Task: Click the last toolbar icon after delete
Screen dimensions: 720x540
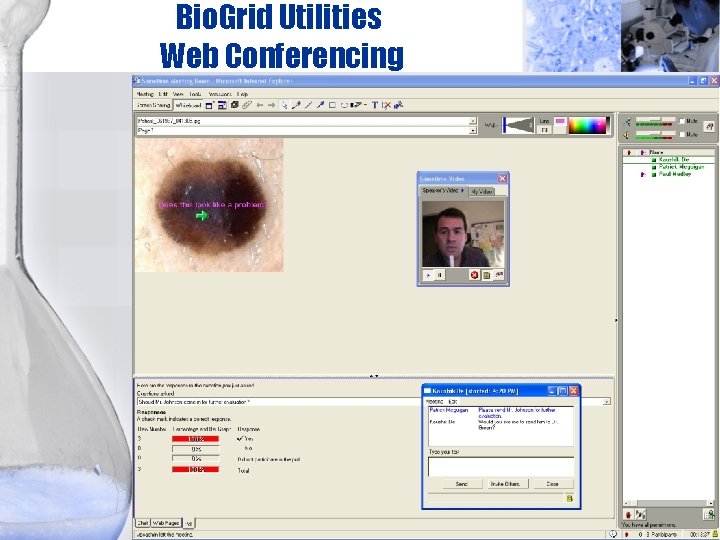Action: pyautogui.click(x=399, y=105)
